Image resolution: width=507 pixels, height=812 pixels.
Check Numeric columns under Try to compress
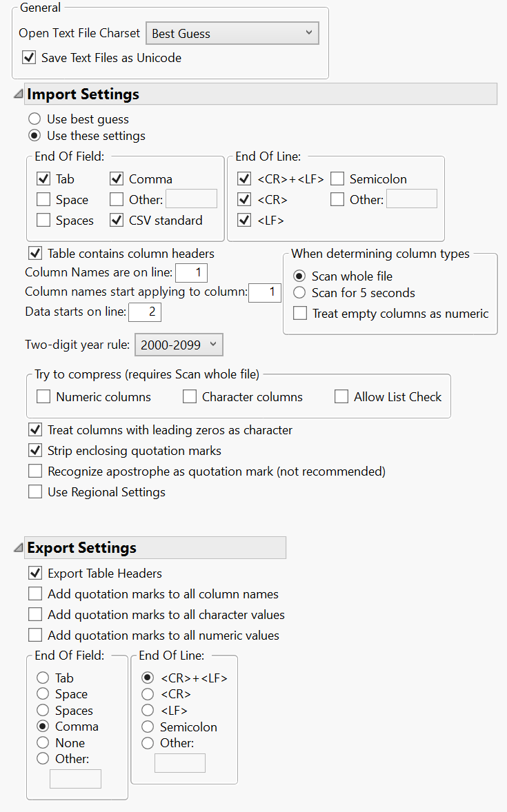tap(43, 396)
